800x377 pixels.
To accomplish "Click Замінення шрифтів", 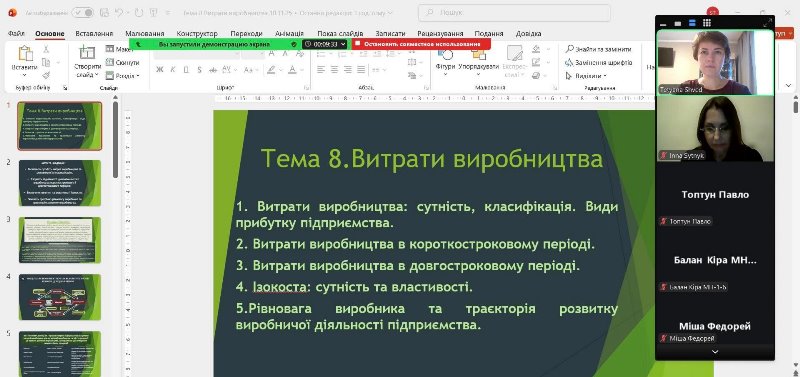I will 599,62.
